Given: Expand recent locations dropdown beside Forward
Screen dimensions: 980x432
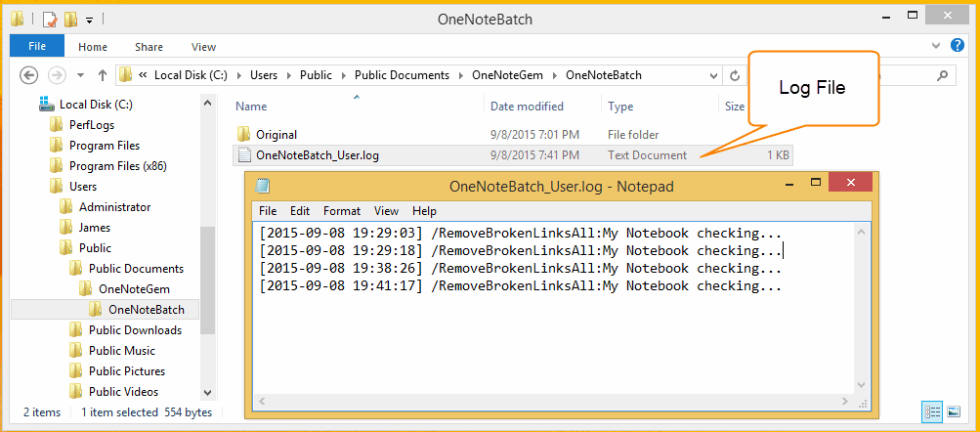Looking at the screenshot, I should click(x=80, y=75).
